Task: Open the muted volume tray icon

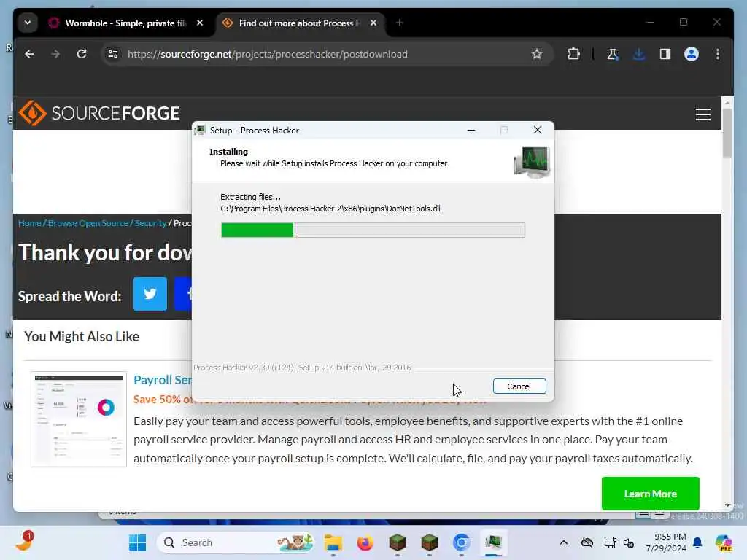Action: [629, 542]
